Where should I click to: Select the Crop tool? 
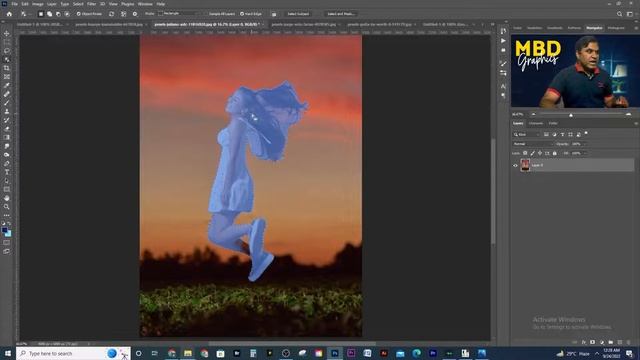point(7,68)
